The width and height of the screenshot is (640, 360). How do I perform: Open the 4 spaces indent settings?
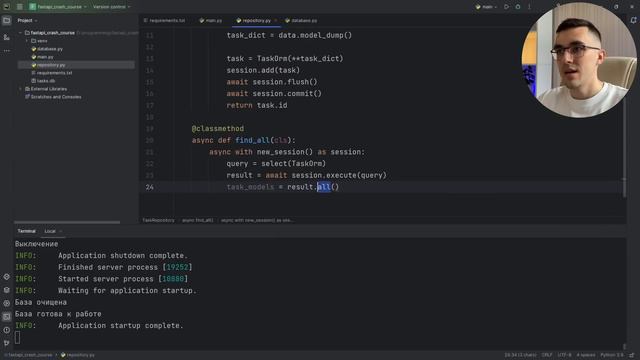click(586, 355)
